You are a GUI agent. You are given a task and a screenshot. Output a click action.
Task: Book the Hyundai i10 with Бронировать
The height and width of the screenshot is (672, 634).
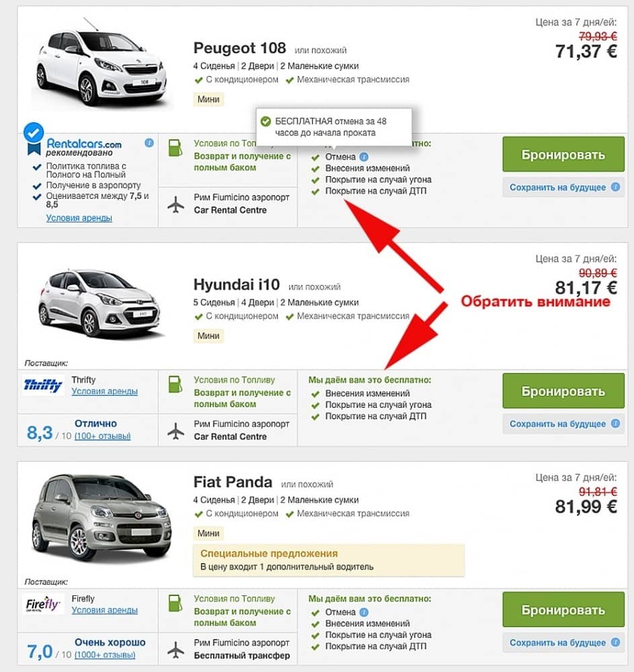tap(563, 391)
